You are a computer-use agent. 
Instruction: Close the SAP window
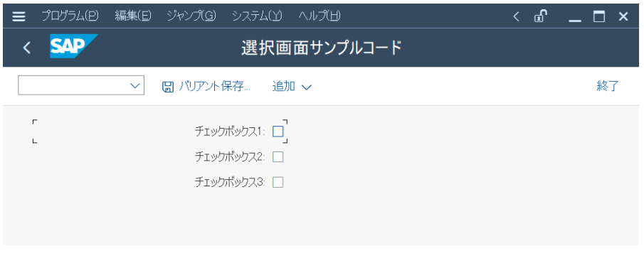click(623, 16)
